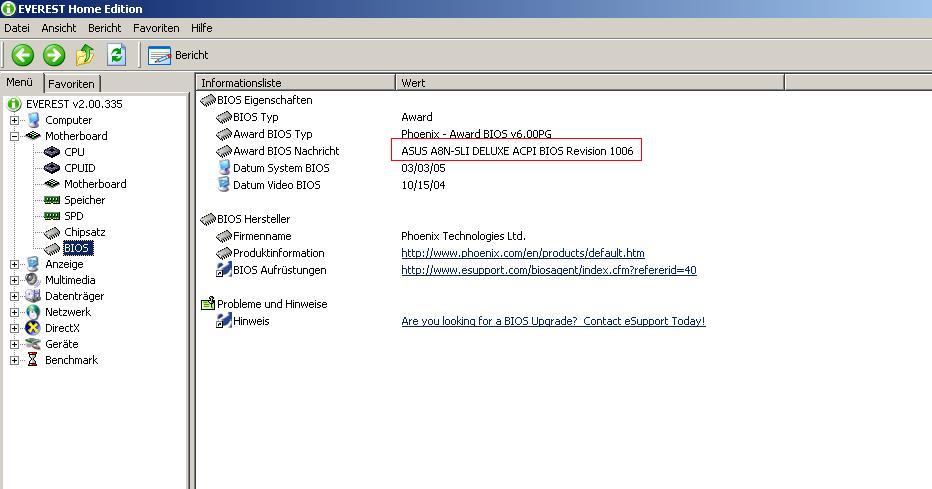Viewport: 932px width, 489px height.
Task: Click the Anzeige monitor icon
Action: pos(33,264)
